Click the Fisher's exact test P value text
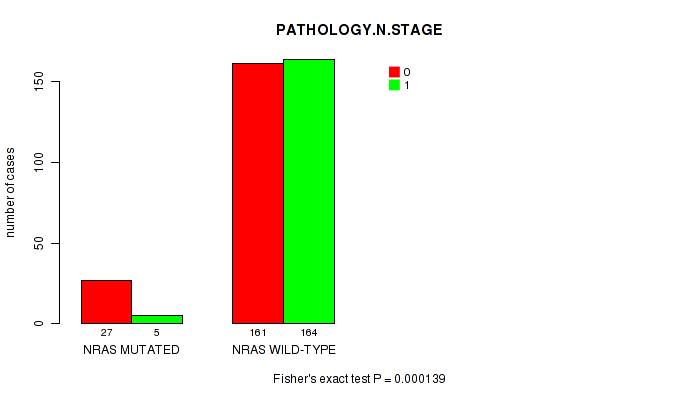690x400 pixels. (365, 379)
